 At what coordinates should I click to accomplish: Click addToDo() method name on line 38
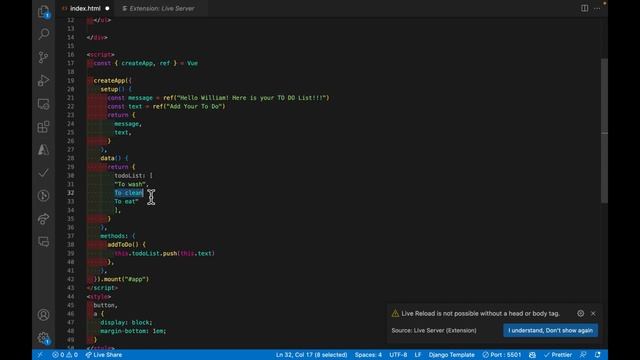123,244
